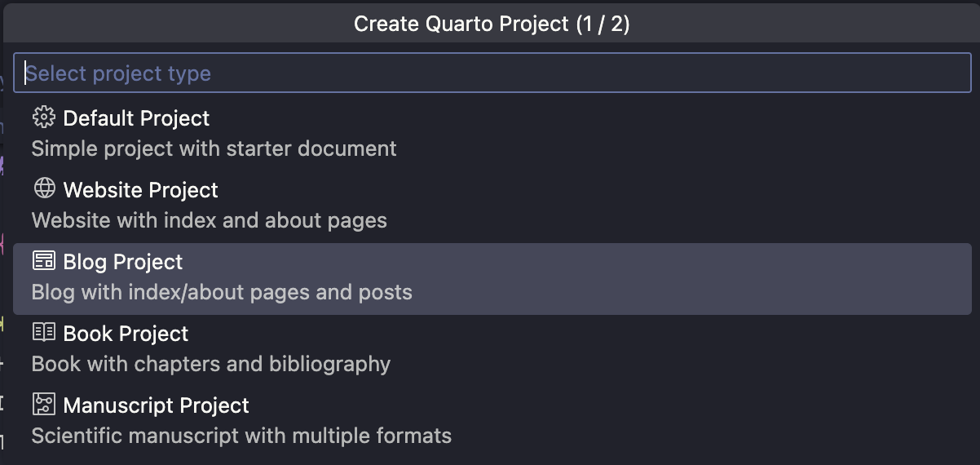
Task: Click the globe icon for Website Project
Action: 43,189
